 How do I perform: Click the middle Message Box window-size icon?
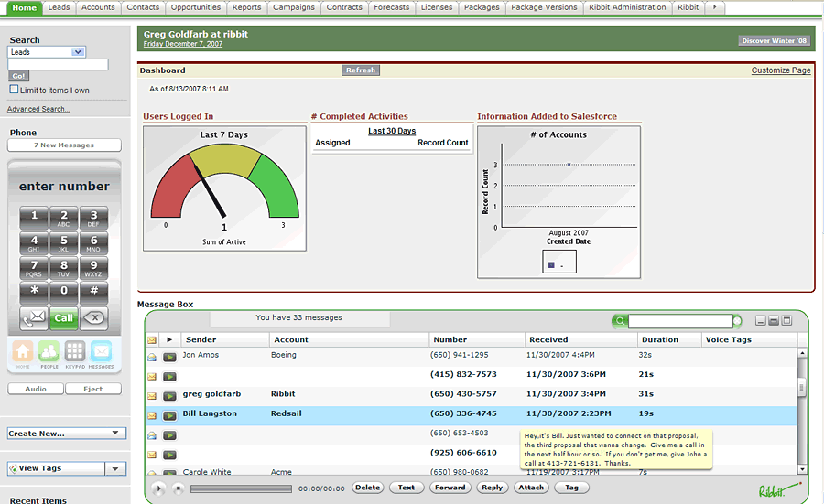click(x=774, y=320)
